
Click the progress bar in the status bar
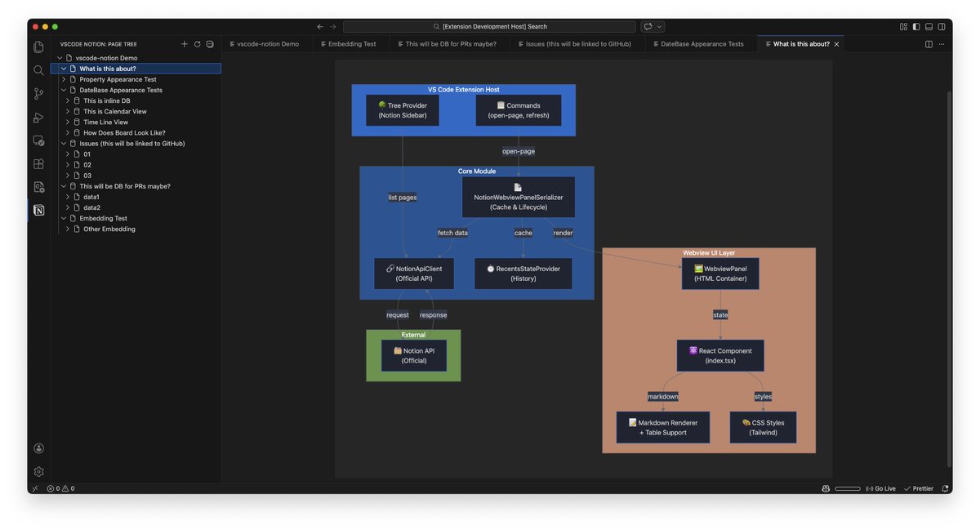848,488
